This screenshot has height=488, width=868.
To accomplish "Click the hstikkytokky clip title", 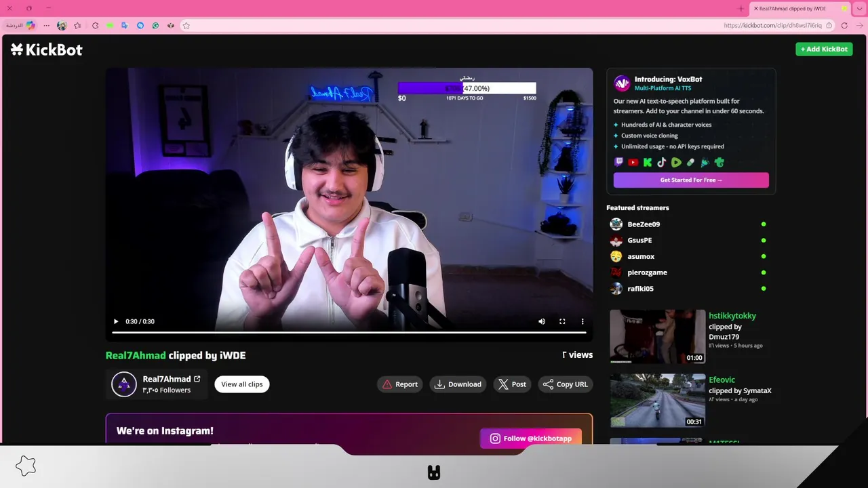I will [732, 316].
